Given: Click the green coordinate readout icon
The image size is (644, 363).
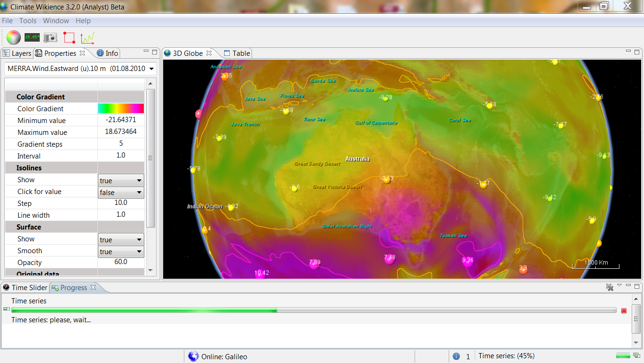Looking at the screenshot, I should pyautogui.click(x=32, y=37).
